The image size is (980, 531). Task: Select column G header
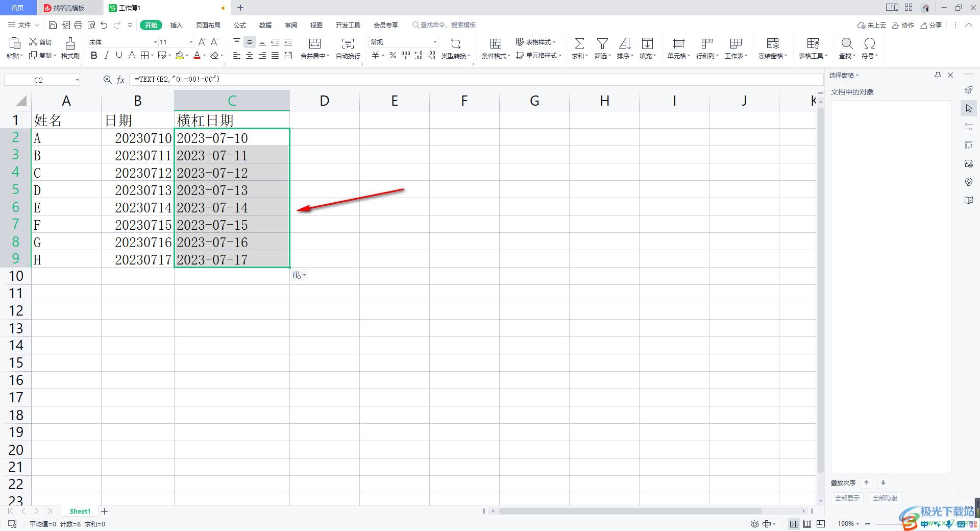(534, 101)
